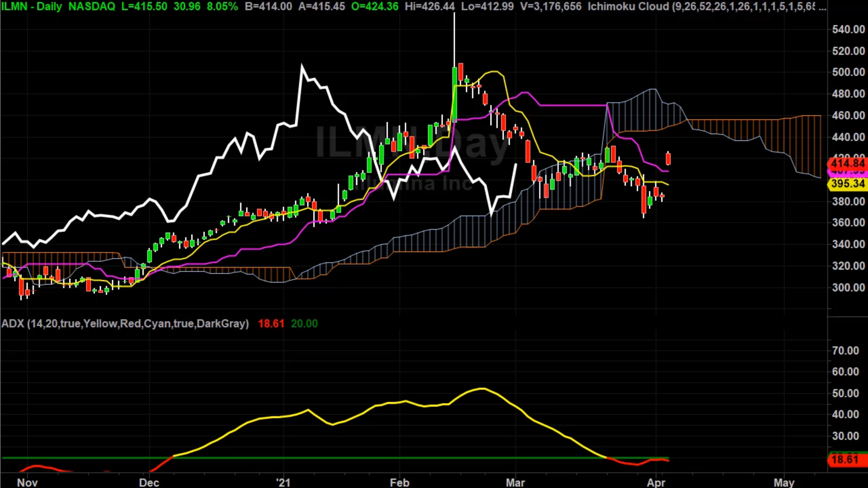Click the Nov date axis label

[x=27, y=482]
